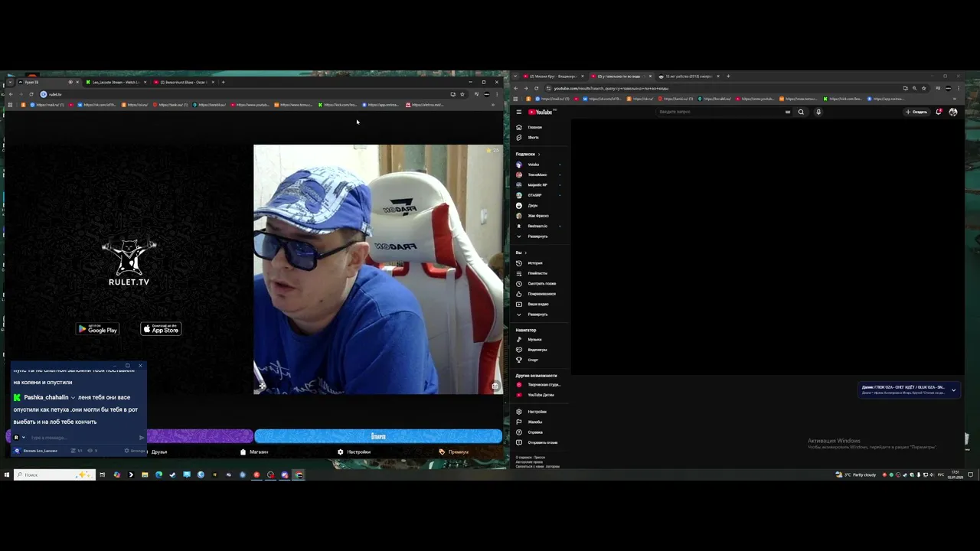Activate YouTube voice search microphone
This screenshot has height=551, width=980.
click(818, 112)
